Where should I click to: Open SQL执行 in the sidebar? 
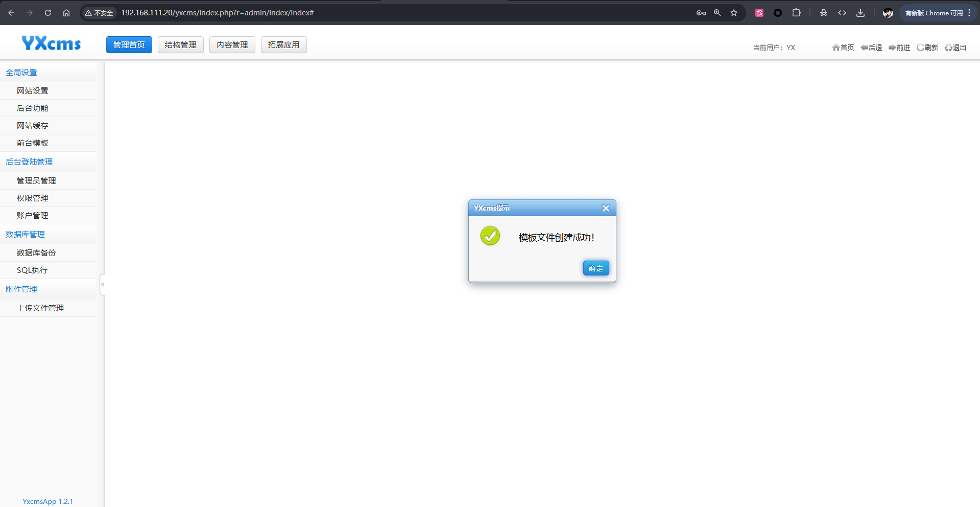click(48, 270)
